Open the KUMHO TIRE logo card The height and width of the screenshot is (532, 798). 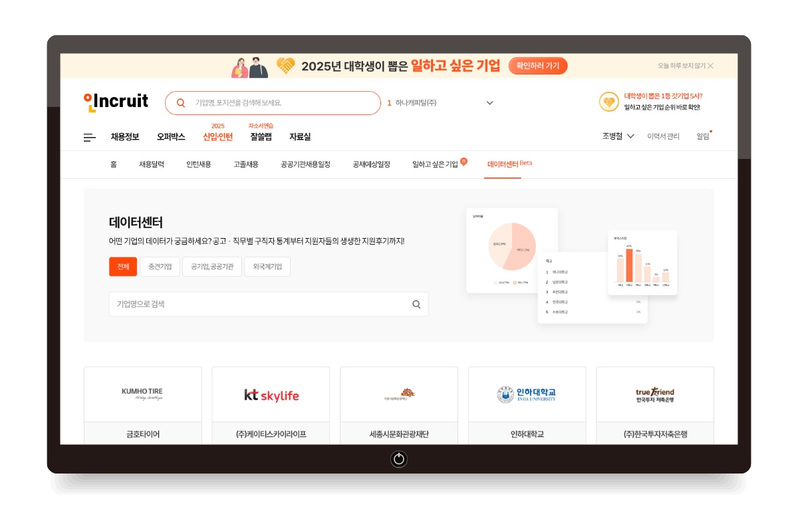coord(142,394)
